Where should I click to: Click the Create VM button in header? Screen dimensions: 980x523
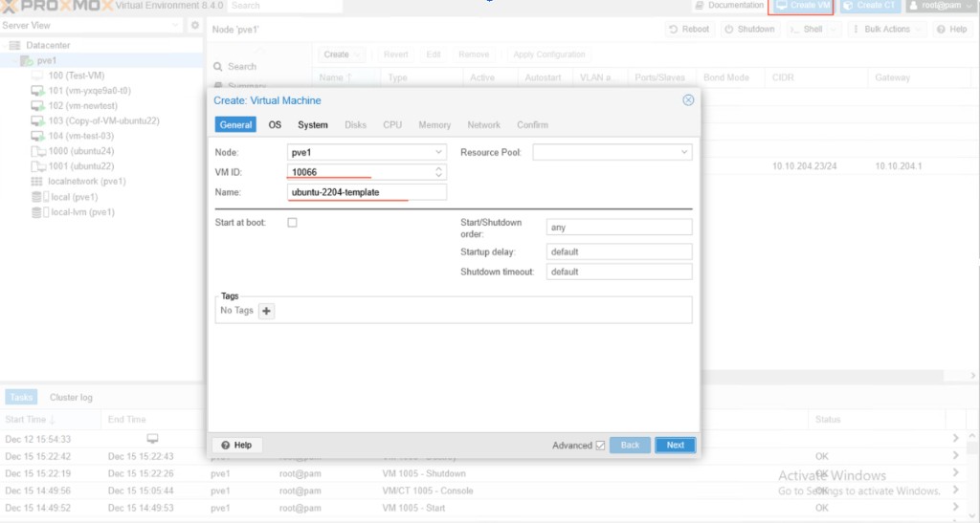[803, 6]
